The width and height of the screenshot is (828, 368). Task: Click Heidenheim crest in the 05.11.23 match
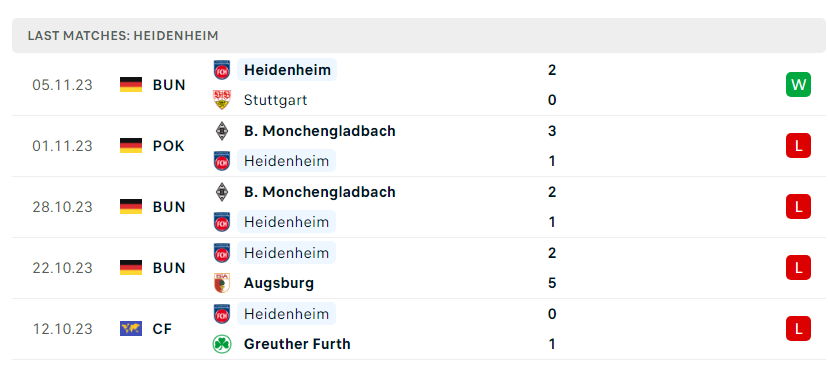[x=222, y=70]
